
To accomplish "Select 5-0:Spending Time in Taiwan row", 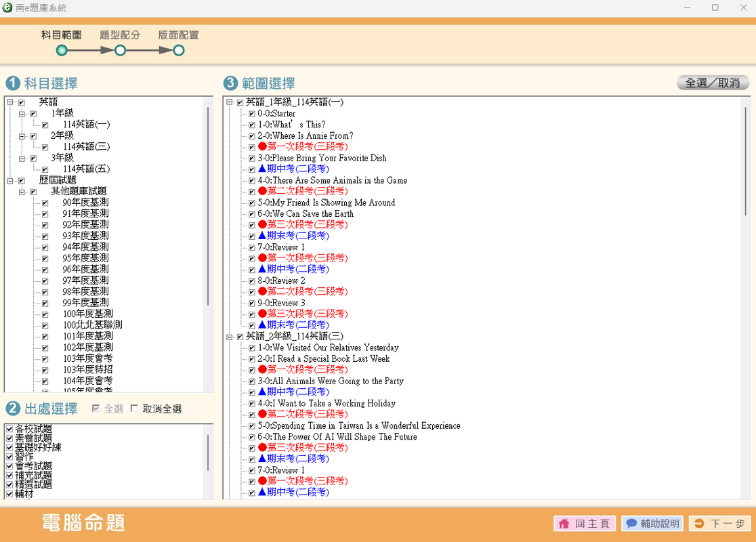I will pos(359,425).
